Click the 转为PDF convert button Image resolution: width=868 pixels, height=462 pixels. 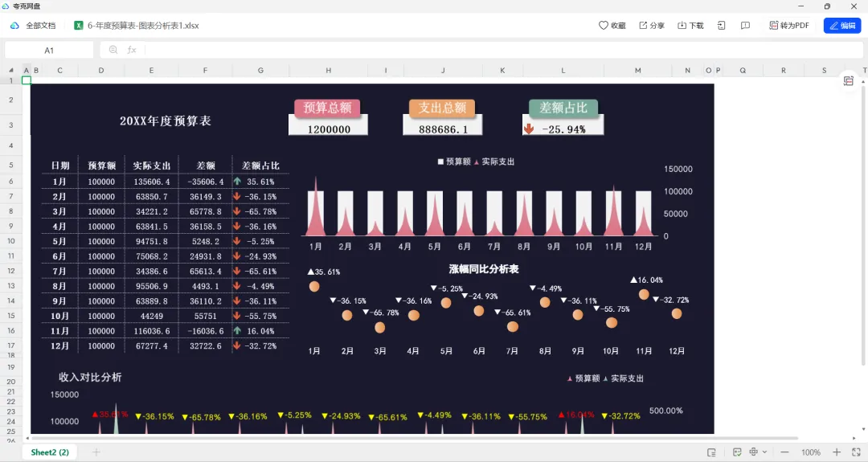pos(789,26)
